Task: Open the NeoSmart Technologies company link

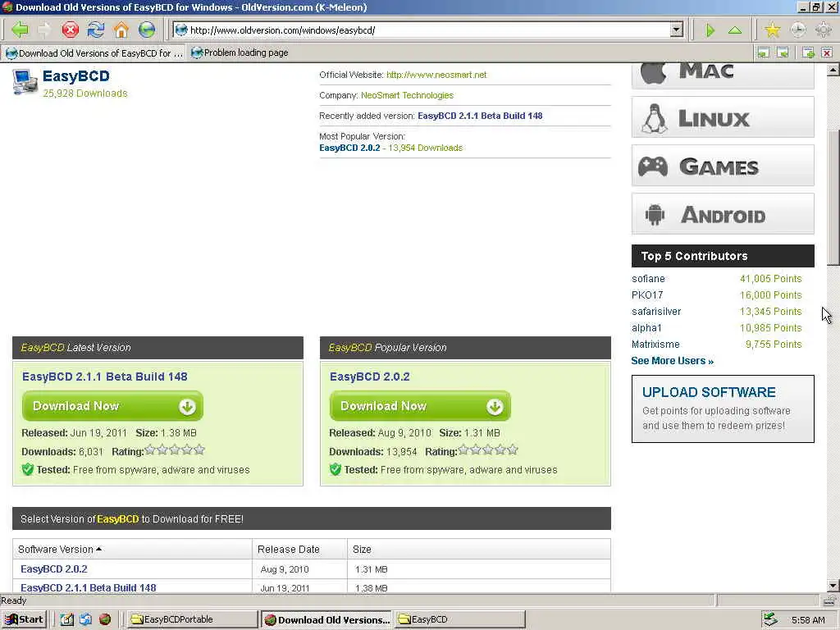Action: coord(407,95)
